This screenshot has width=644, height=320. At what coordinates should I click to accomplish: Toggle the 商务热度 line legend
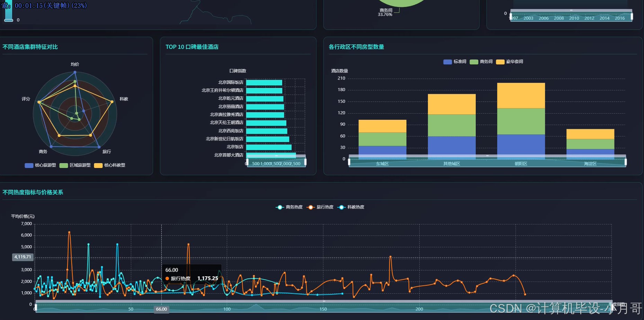(x=289, y=207)
